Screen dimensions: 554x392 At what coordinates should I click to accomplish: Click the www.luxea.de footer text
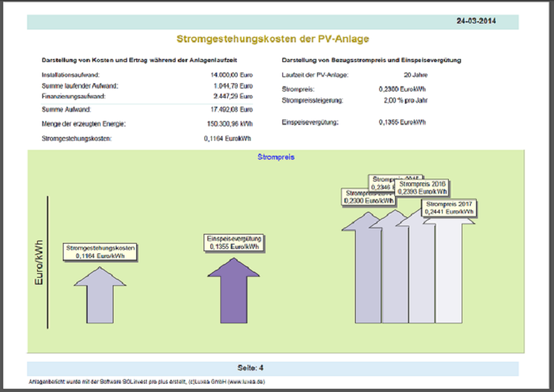[244, 381]
